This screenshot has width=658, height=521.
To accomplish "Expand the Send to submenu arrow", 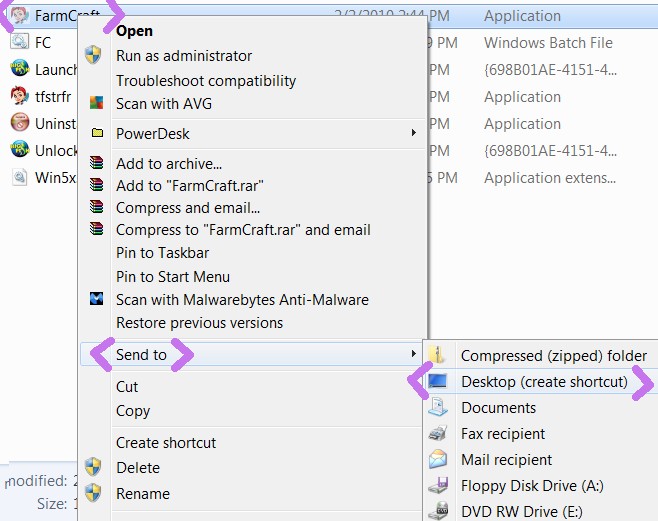I will click(x=414, y=354).
